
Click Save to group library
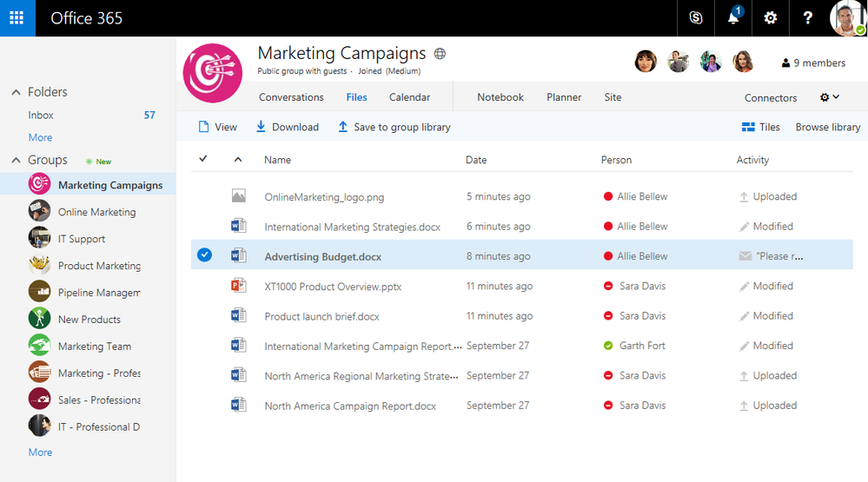pyautogui.click(x=394, y=127)
